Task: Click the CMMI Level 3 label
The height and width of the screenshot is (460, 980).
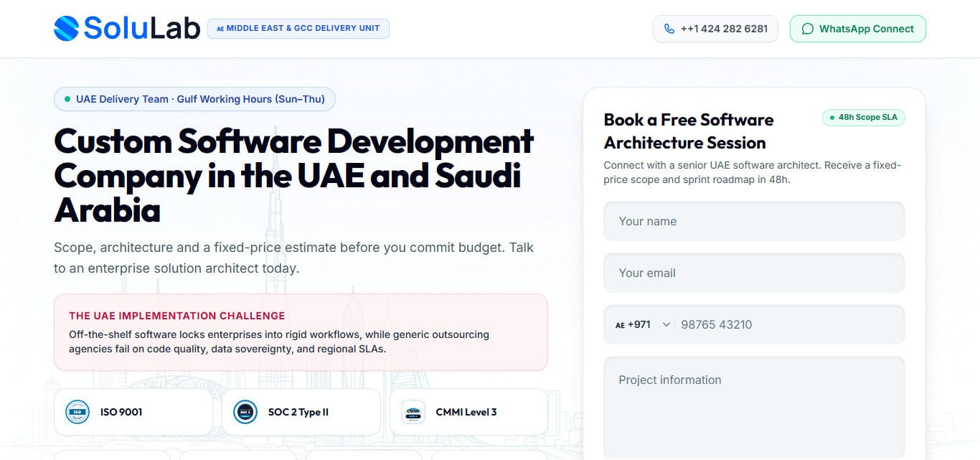Action: pyautogui.click(x=466, y=412)
